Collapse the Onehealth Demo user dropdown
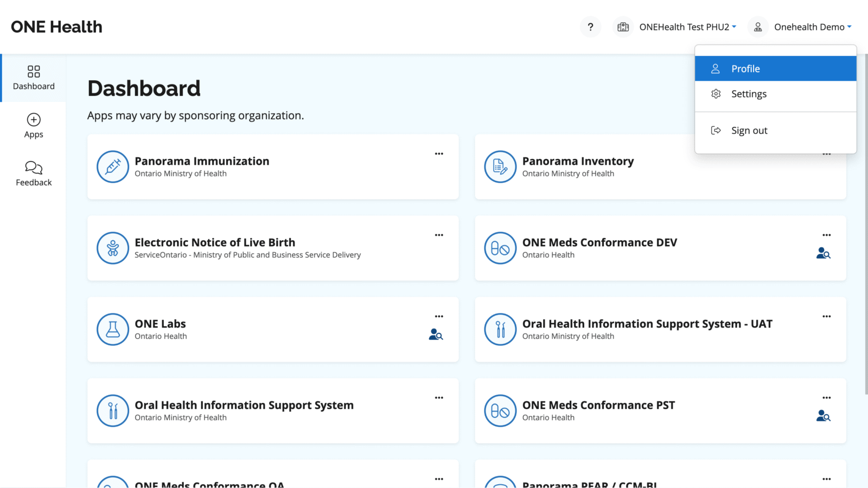The height and width of the screenshot is (488, 868). 813,27
